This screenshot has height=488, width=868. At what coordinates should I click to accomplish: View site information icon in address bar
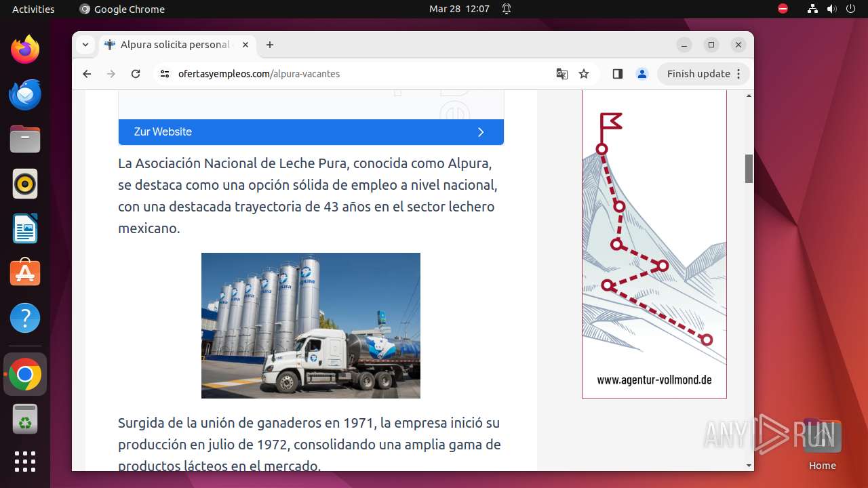165,74
